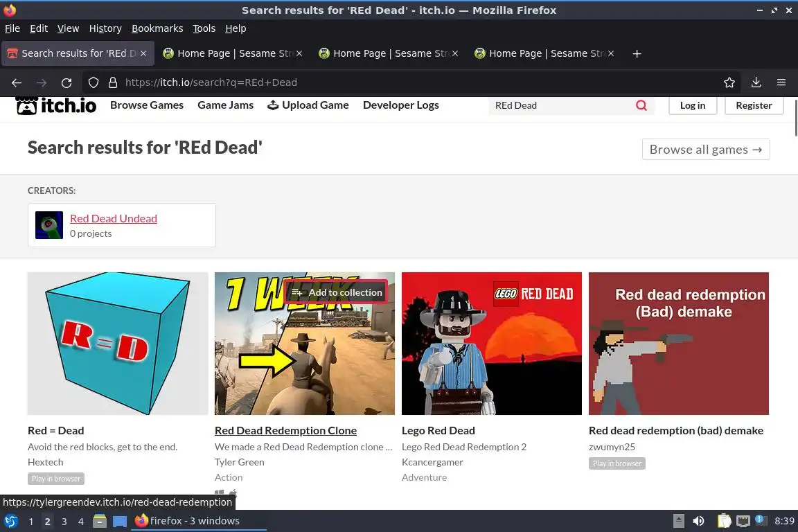Screen dimensions: 798x532
Task: Click the volume icon in system tray
Action: coord(699,521)
